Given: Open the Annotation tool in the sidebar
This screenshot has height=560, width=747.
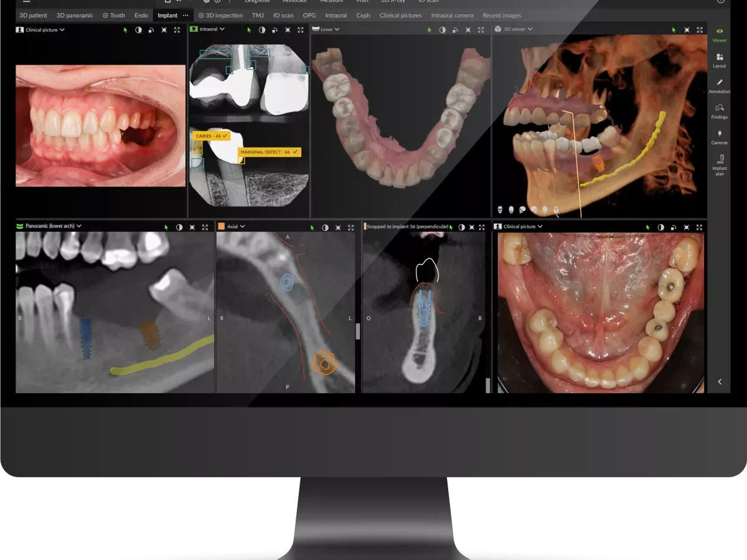Looking at the screenshot, I should (x=720, y=86).
